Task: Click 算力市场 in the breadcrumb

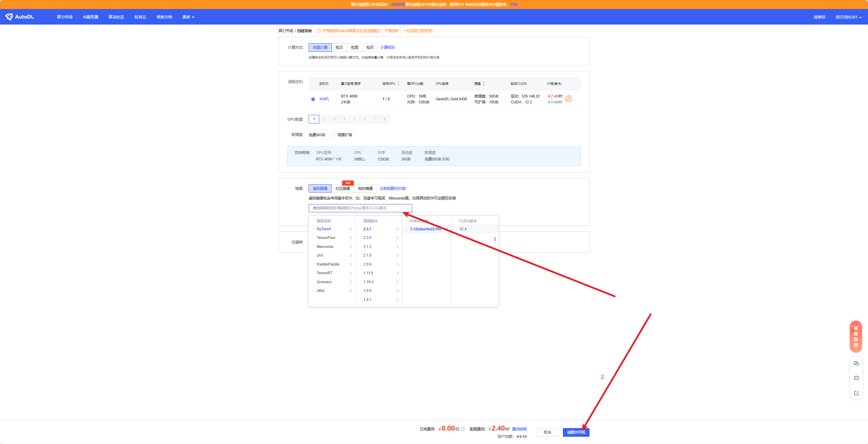Action: [x=286, y=31]
